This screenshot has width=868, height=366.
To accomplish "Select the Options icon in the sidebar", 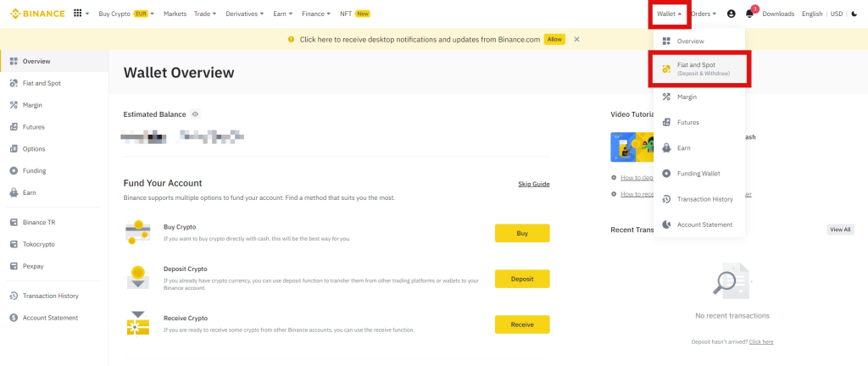I will pyautogui.click(x=14, y=149).
